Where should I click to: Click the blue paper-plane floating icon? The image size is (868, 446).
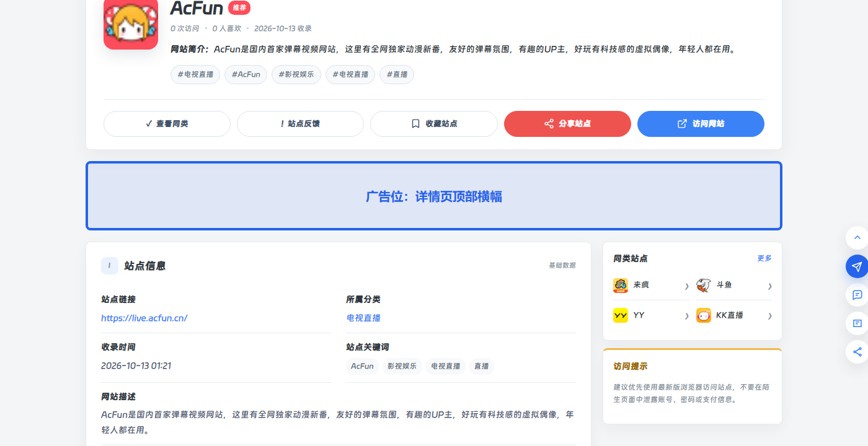tap(857, 266)
